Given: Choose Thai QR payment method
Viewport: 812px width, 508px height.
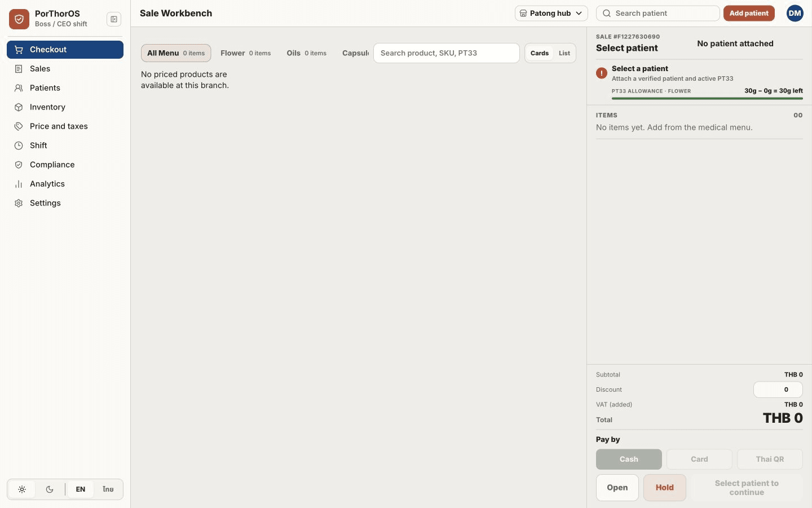Looking at the screenshot, I should [x=770, y=459].
